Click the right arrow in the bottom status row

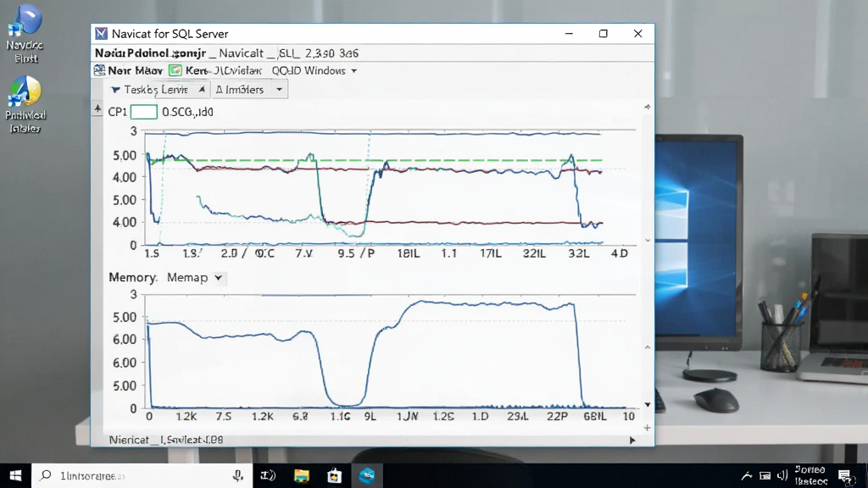632,441
